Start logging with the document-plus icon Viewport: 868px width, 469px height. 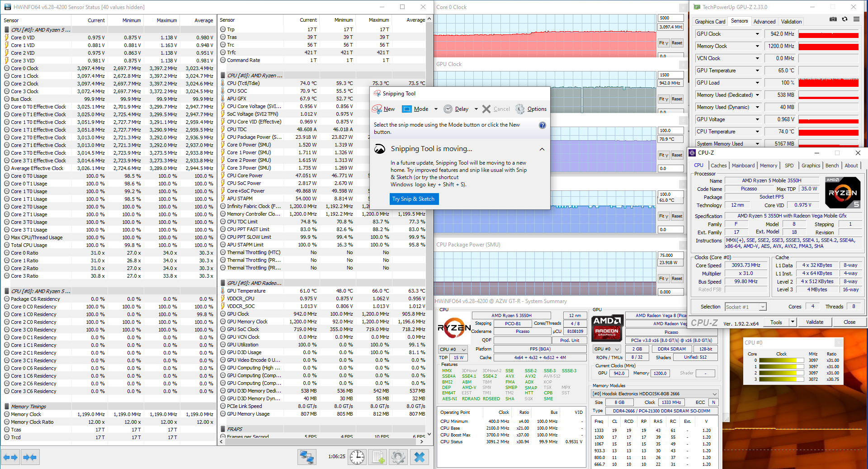(378, 457)
